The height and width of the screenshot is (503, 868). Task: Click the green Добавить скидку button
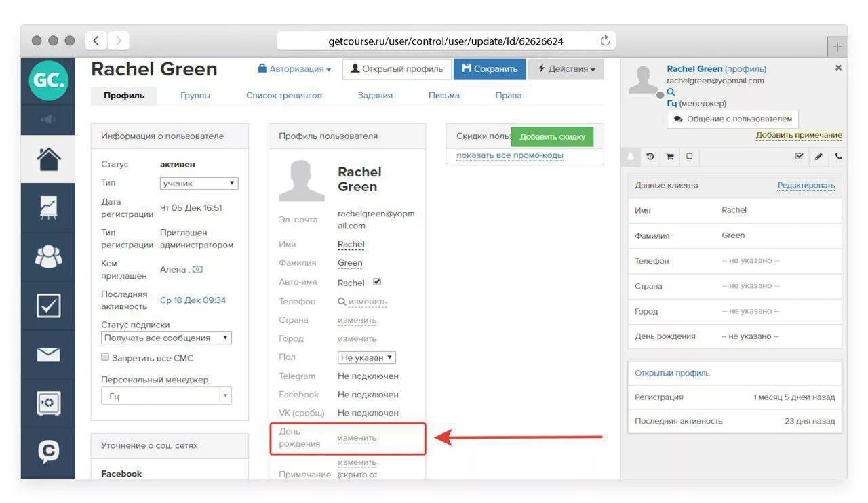point(552,136)
